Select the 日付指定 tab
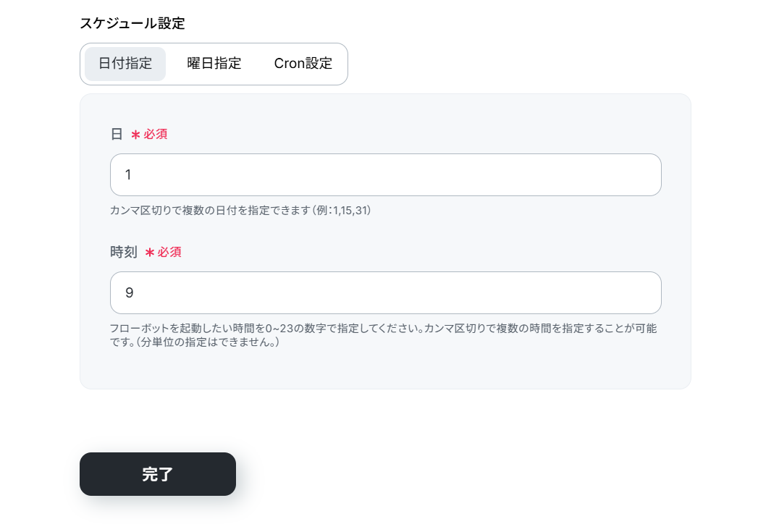The width and height of the screenshot is (779, 532). (125, 64)
